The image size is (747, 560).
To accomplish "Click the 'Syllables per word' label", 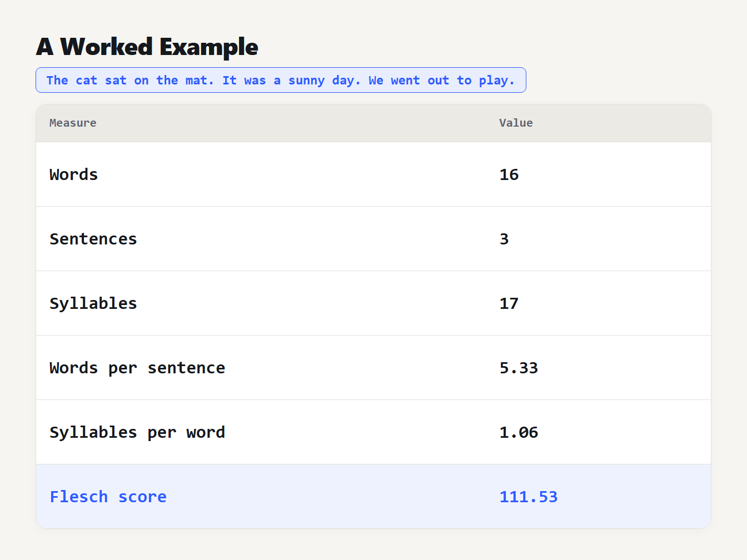I will [x=137, y=432].
